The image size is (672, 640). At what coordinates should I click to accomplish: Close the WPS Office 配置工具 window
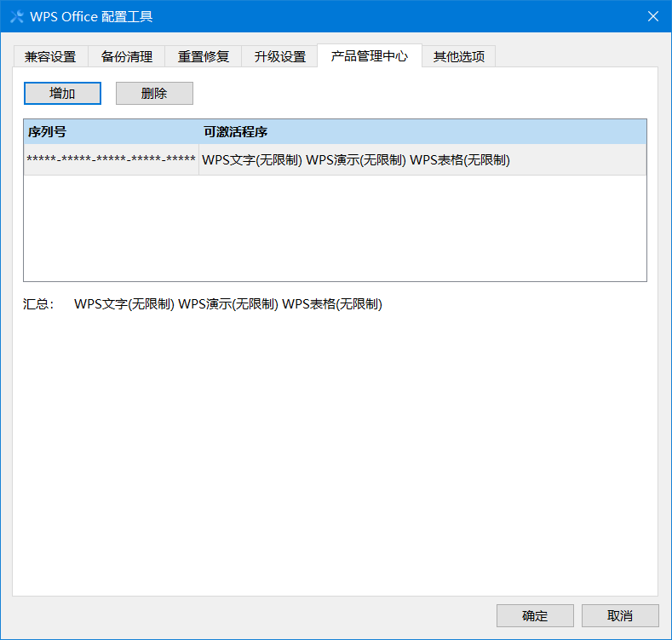pos(652,16)
